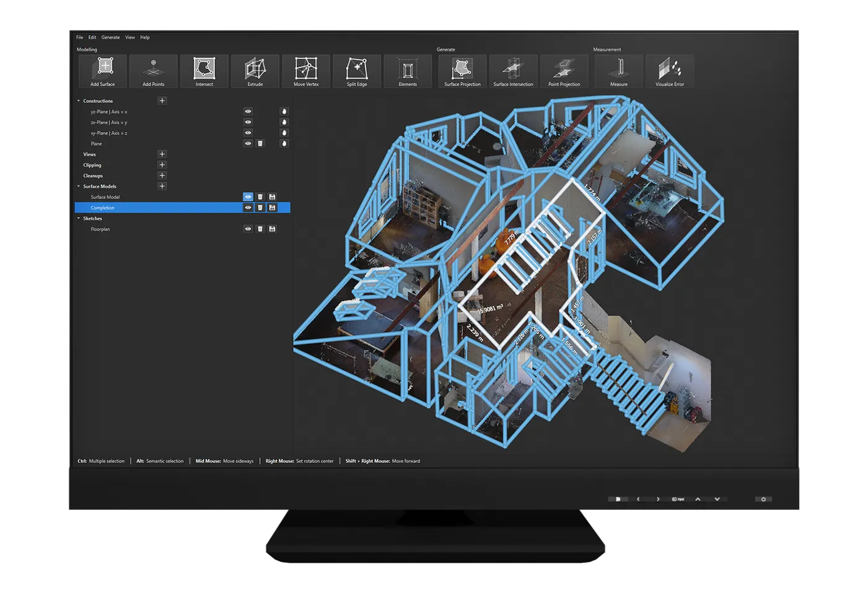Viewport: 868px width, 593px height.
Task: Toggle visibility of the Surface Model
Action: click(x=248, y=197)
